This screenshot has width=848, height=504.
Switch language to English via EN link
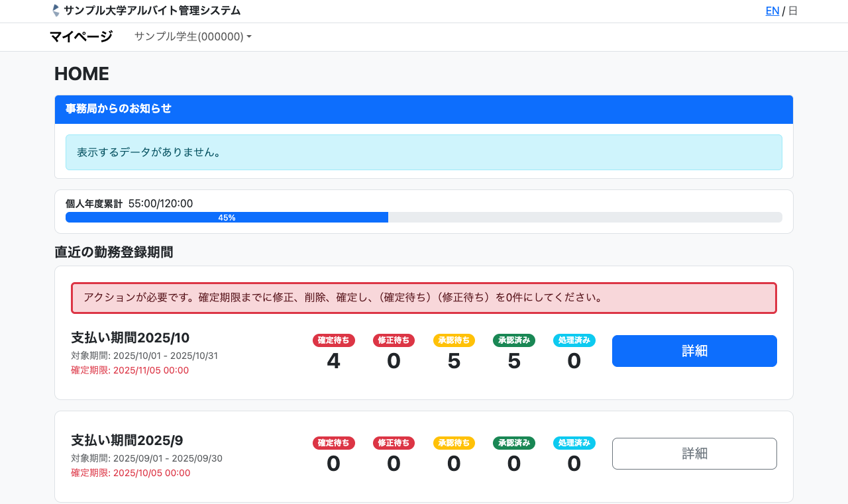[x=772, y=11]
